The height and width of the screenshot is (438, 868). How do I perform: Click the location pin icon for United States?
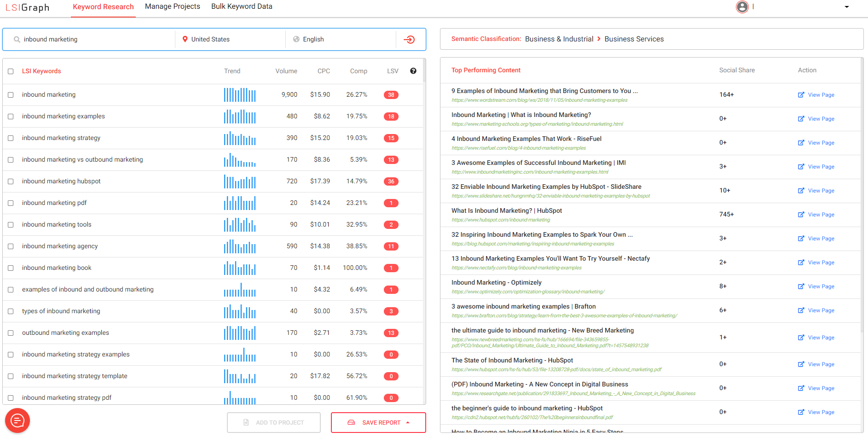185,39
